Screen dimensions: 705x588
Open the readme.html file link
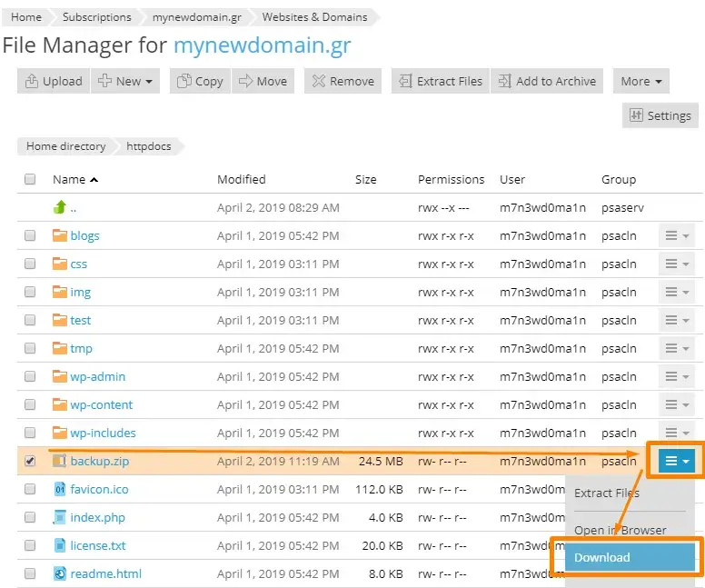coord(106,573)
